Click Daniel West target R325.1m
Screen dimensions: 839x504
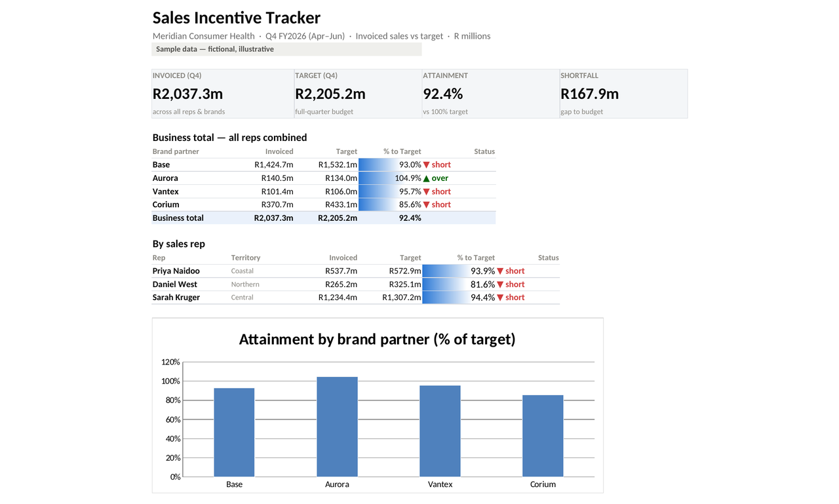tap(405, 284)
